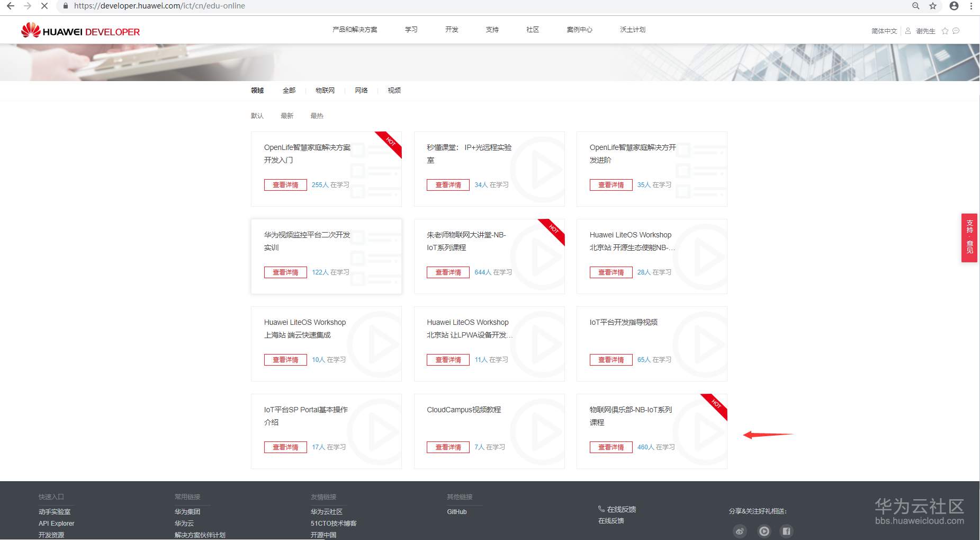Viewport: 980px width, 540px height.
Task: Open the GitHub footer link
Action: click(457, 512)
